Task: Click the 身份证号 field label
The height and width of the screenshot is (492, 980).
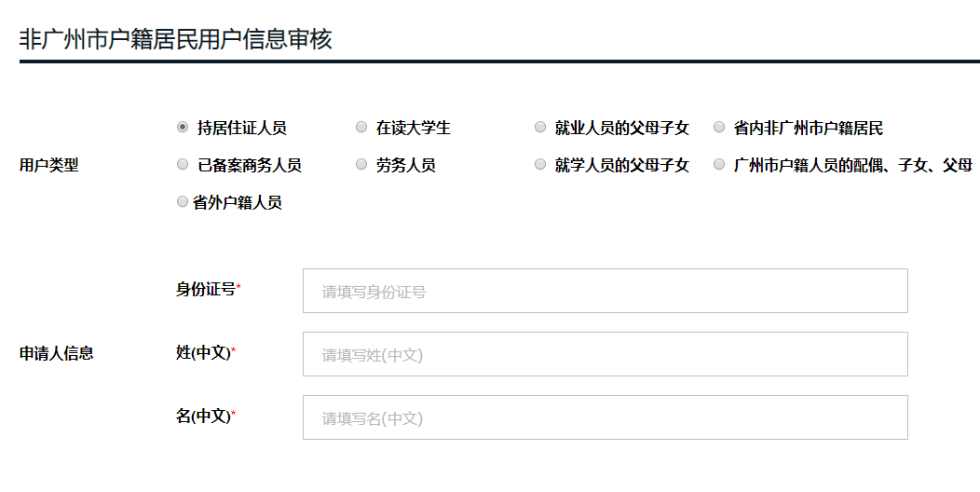Action: tap(206, 290)
